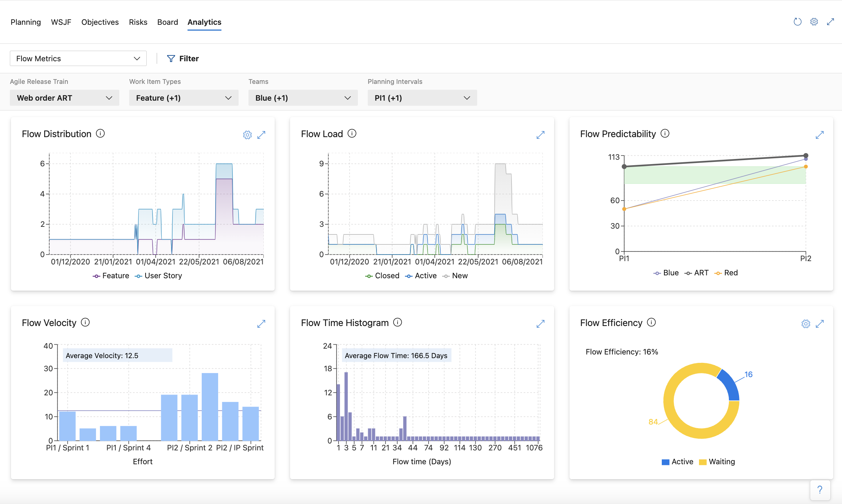Viewport: 842px width, 504px height.
Task: Open Flow Efficiency settings gear
Action: click(806, 324)
